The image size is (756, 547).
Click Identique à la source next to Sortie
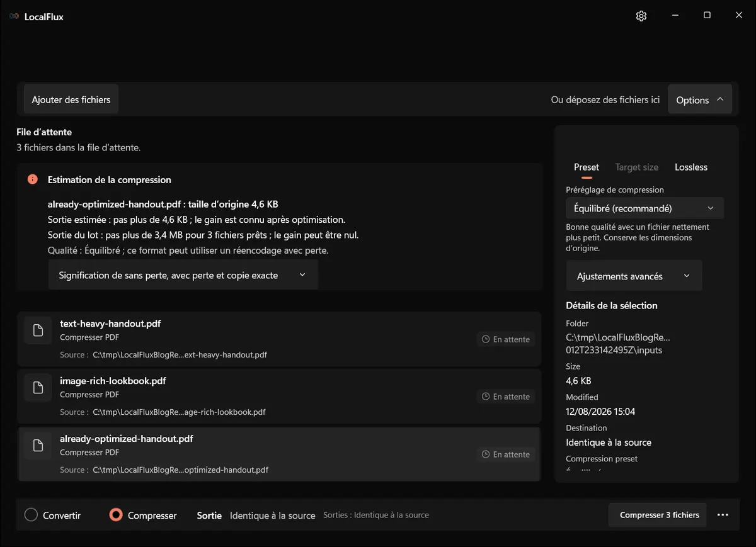coord(272,516)
